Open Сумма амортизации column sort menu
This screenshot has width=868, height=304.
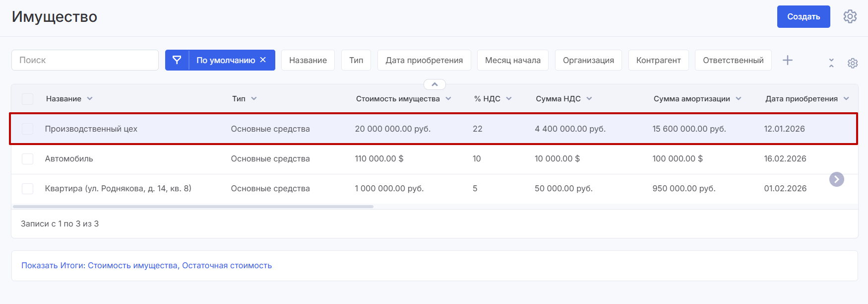click(739, 99)
